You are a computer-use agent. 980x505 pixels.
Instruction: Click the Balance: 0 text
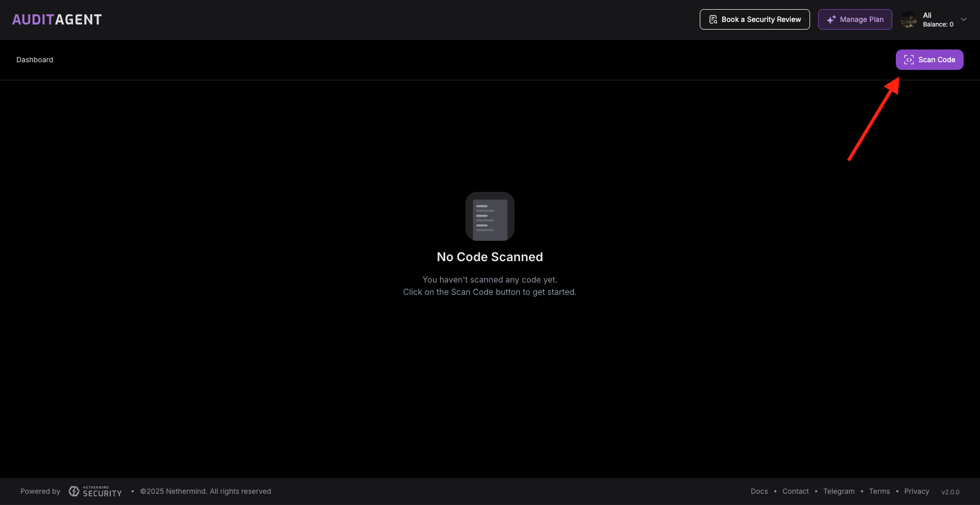(938, 24)
